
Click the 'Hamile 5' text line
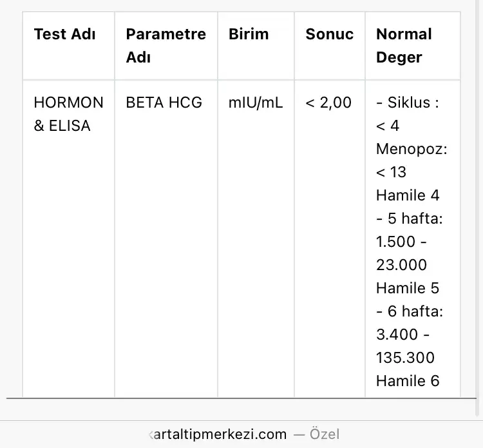(408, 288)
